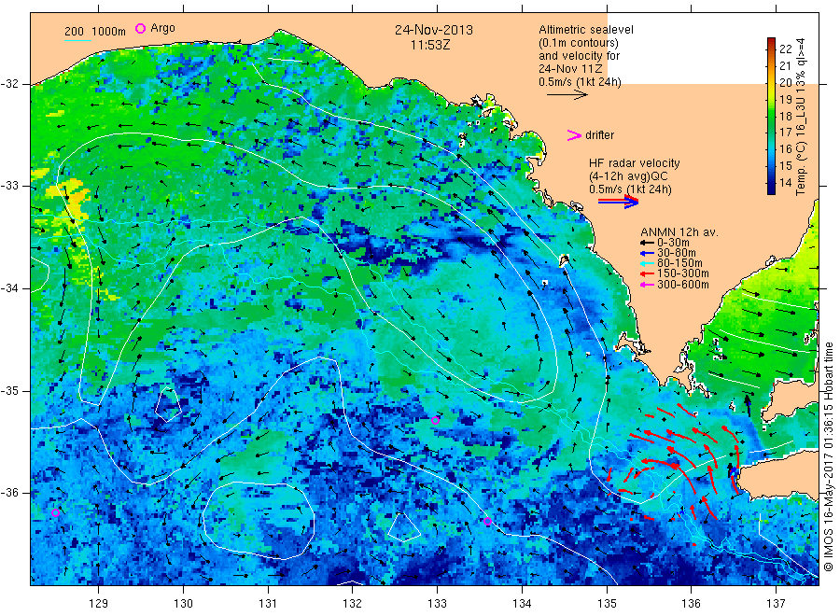Click the '(4-12h avg)QC' text
This screenshot has height=616, width=840.
[628, 176]
